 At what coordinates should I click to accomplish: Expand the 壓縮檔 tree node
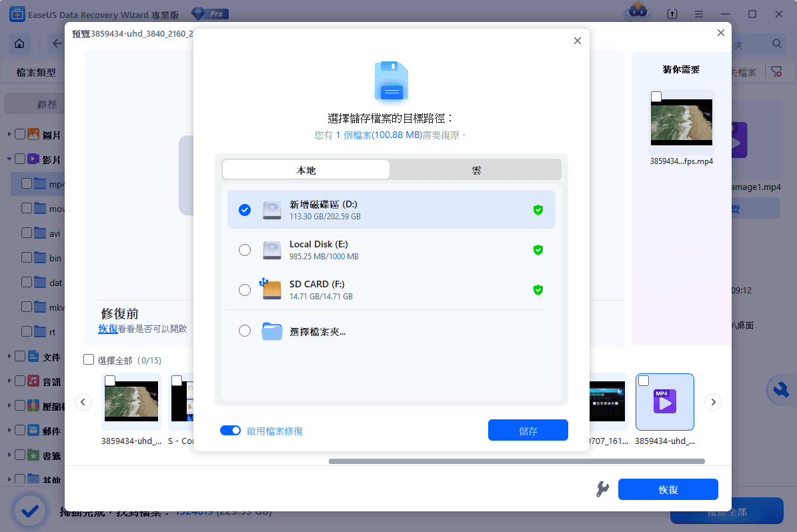(9, 405)
